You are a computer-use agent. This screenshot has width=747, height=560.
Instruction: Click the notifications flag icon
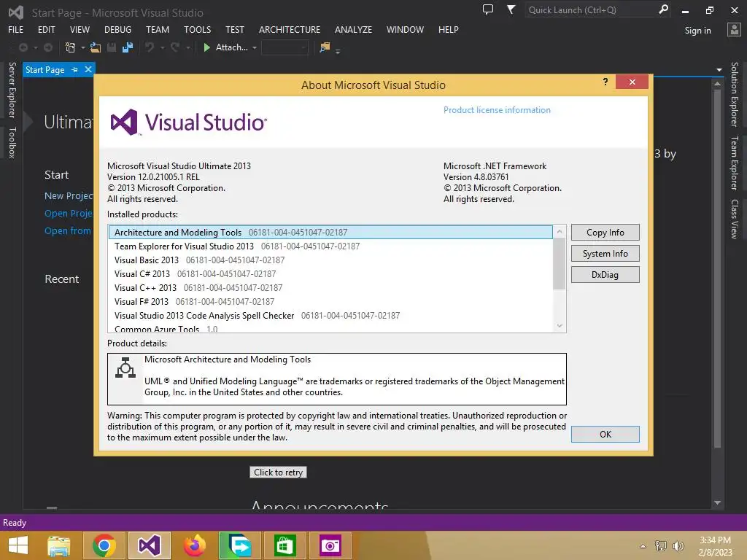(x=511, y=9)
